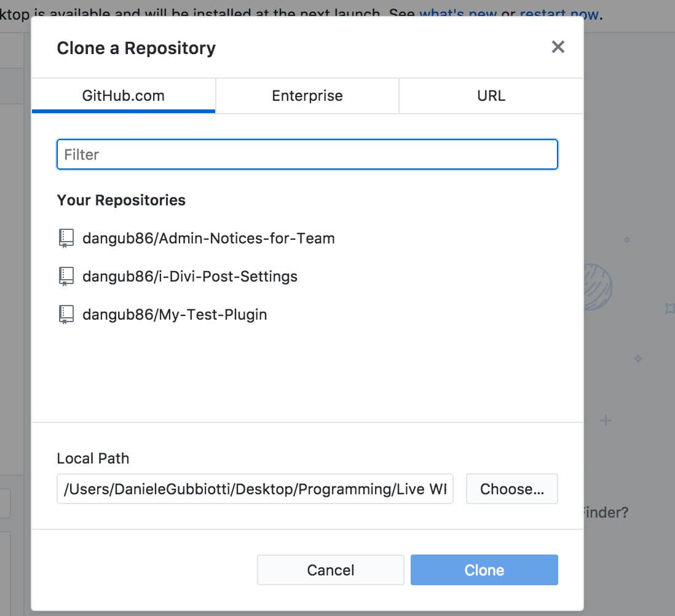
Task: Cancel the clone dialog
Action: pyautogui.click(x=331, y=570)
